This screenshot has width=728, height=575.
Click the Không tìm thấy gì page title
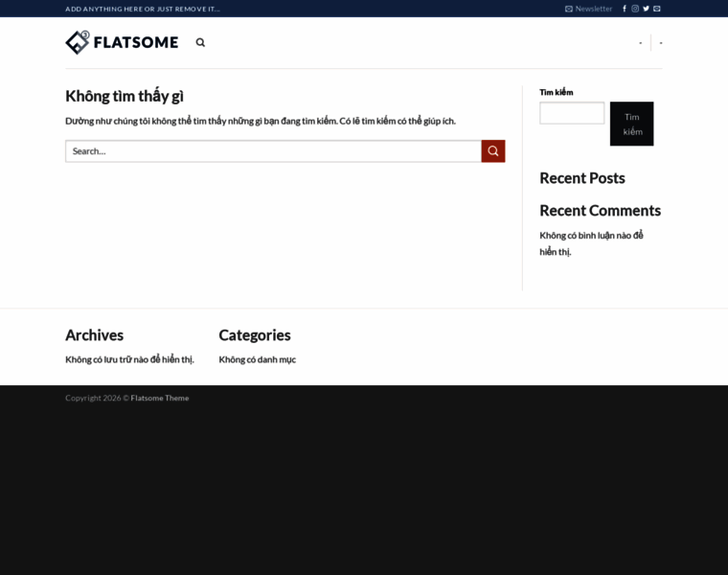coord(125,96)
